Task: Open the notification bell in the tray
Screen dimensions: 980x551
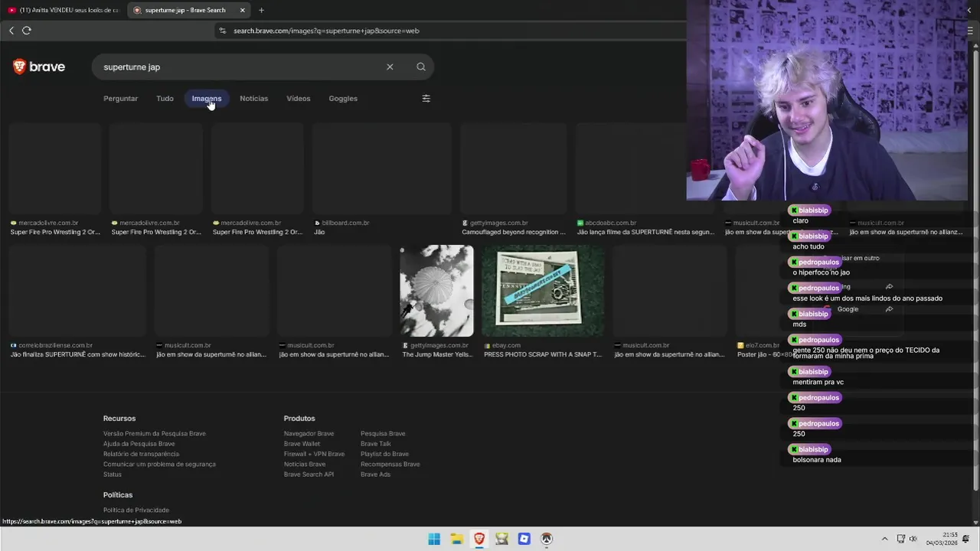Action: (967, 539)
